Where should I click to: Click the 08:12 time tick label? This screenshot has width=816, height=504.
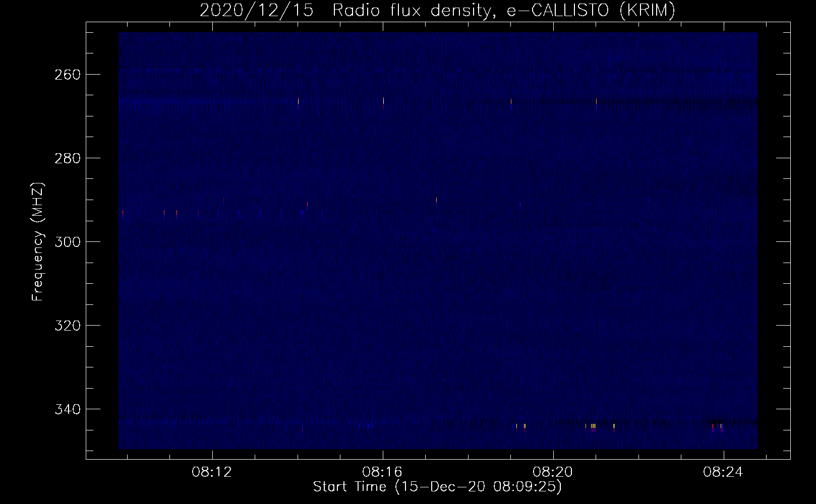tap(212, 472)
